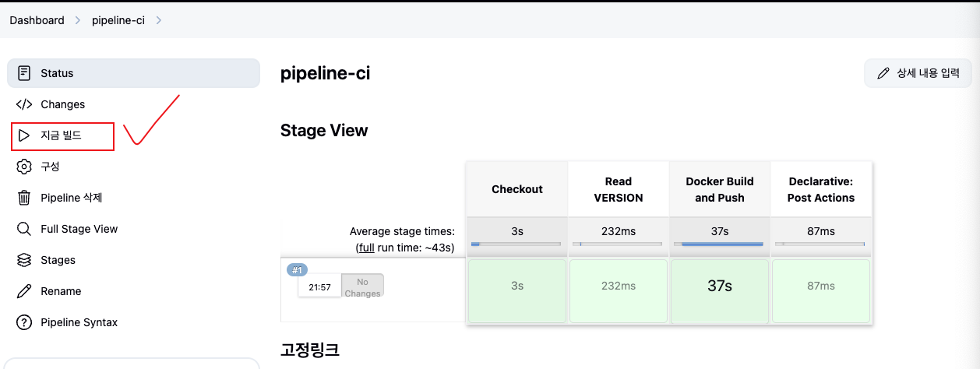Open the Status sidebar item

(x=133, y=73)
